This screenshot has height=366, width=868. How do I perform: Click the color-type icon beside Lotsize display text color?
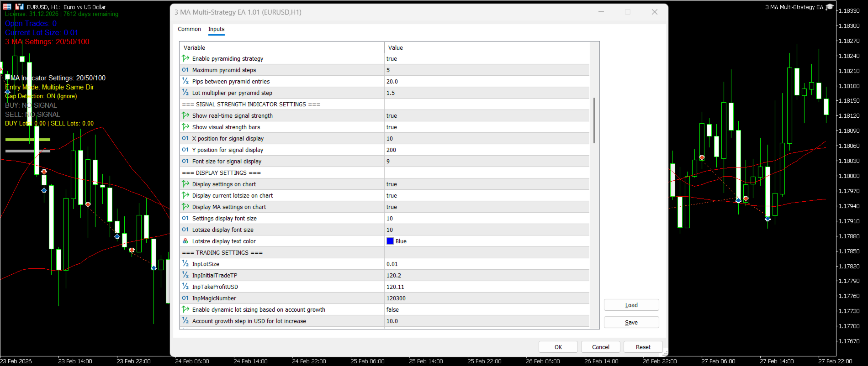pos(185,241)
